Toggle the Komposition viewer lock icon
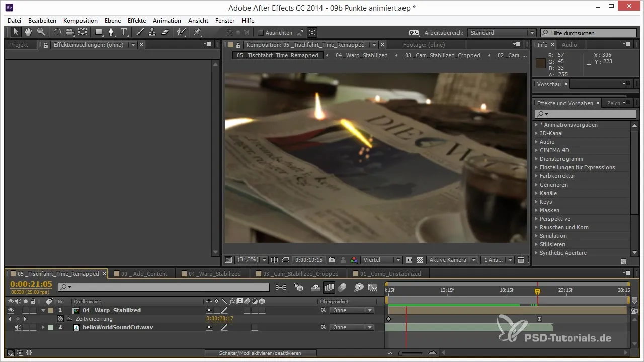Screen dimensions: 644x362 tap(238, 45)
